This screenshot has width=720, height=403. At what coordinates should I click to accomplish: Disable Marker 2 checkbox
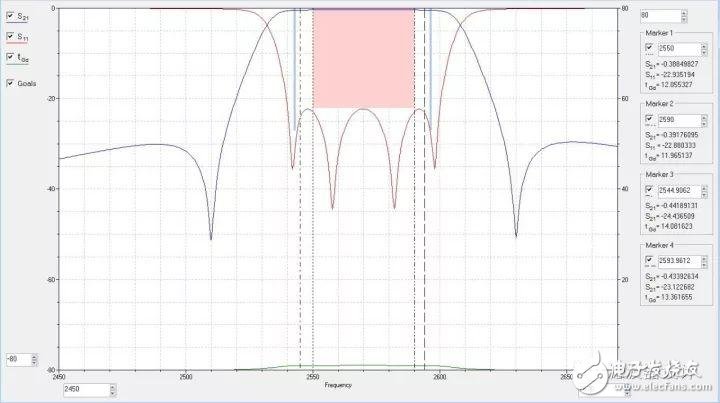click(647, 119)
